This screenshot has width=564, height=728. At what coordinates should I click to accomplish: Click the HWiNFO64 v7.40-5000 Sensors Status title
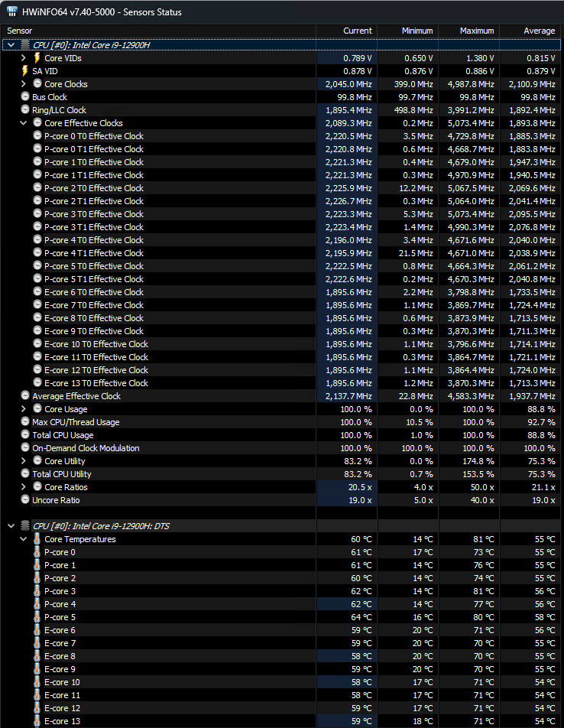click(102, 12)
